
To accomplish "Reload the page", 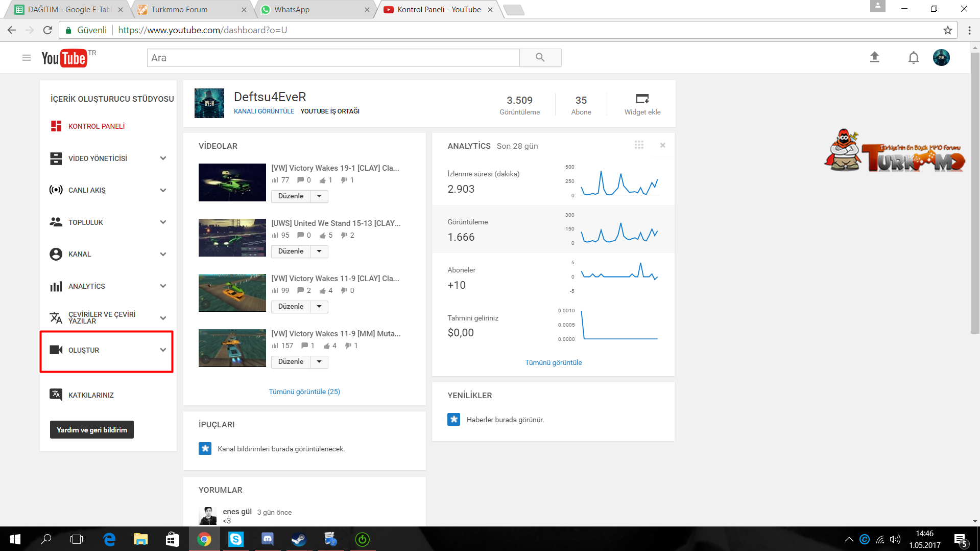I will 48,30.
